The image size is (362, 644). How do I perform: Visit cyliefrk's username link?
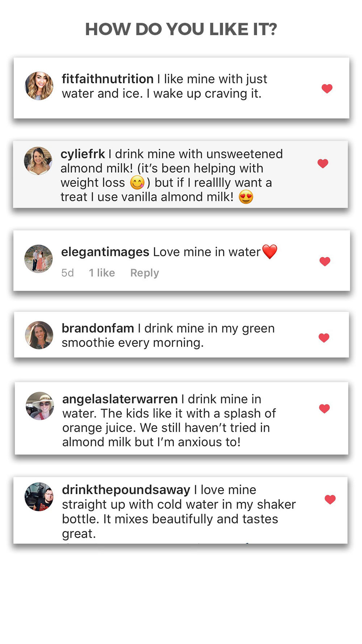click(x=83, y=154)
